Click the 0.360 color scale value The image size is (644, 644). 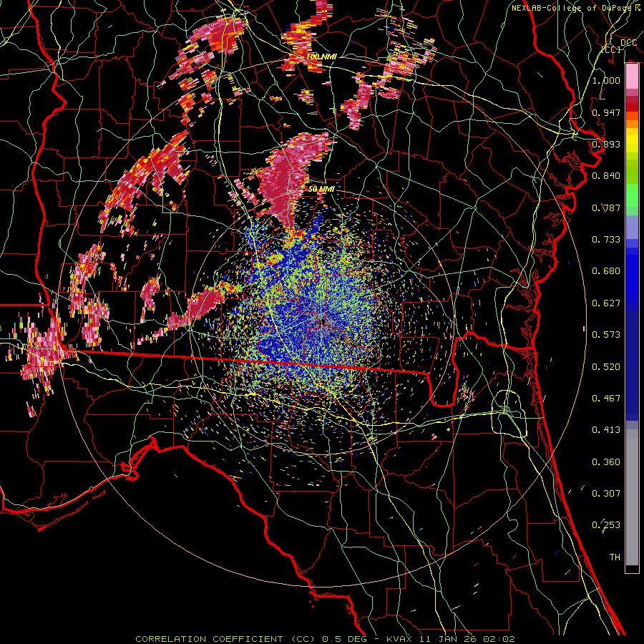[606, 462]
